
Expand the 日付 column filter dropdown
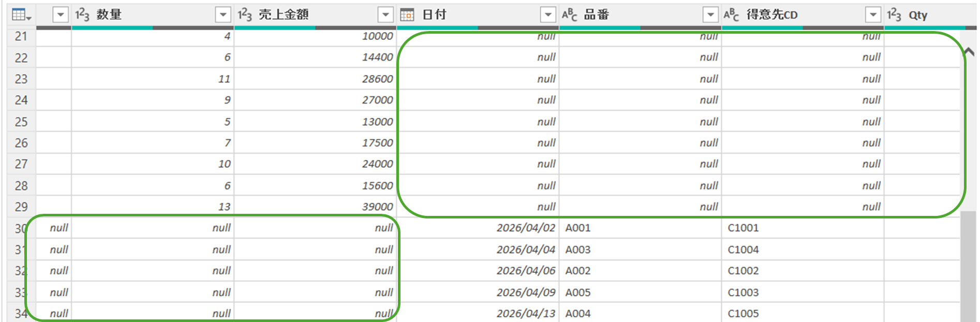(x=548, y=15)
